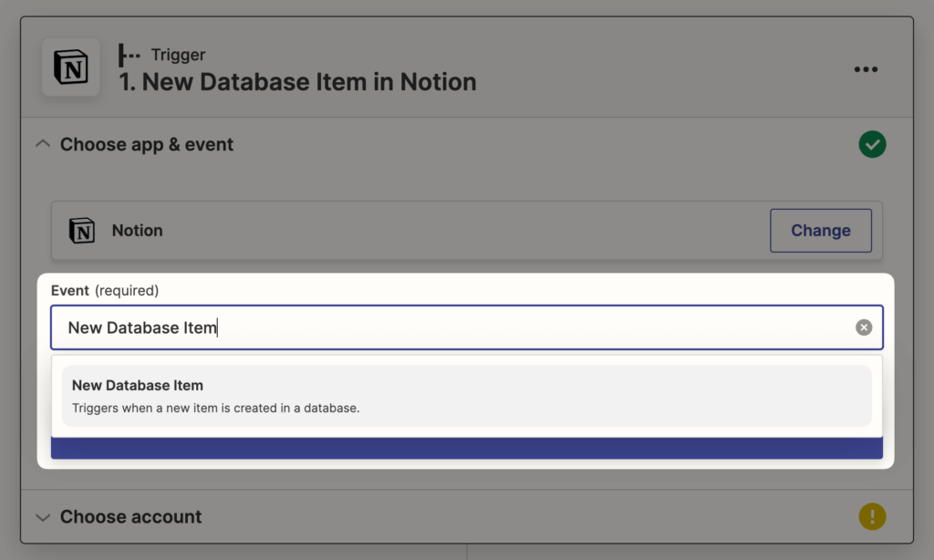The image size is (934, 560).
Task: Click the Notion app name text
Action: (x=137, y=231)
